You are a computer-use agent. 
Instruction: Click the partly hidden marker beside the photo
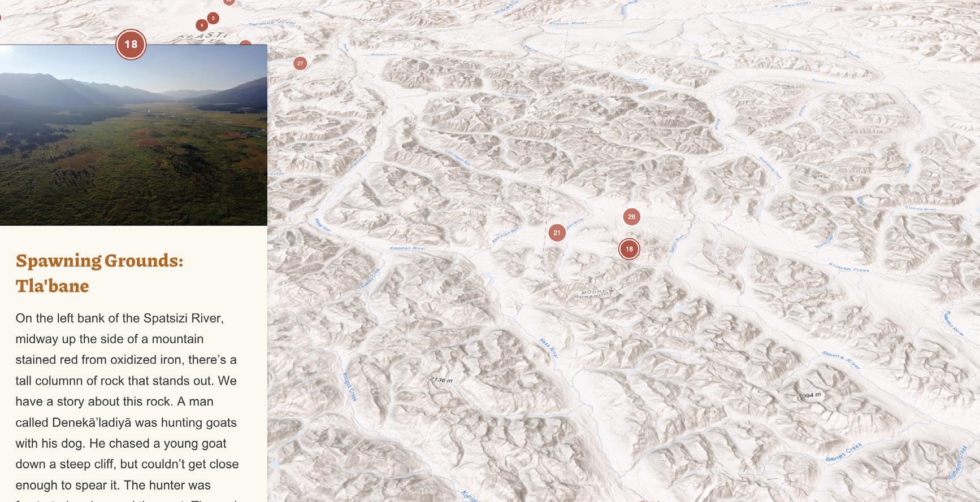pyautogui.click(x=246, y=43)
